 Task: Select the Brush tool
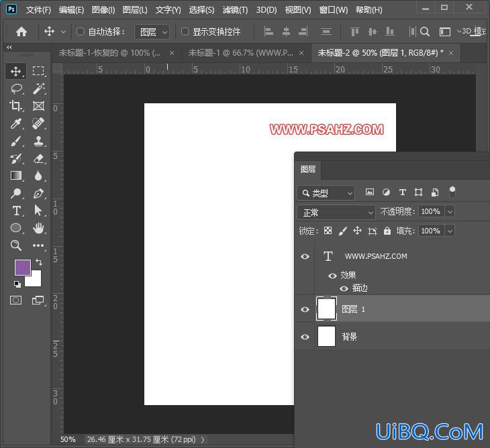pos(15,141)
